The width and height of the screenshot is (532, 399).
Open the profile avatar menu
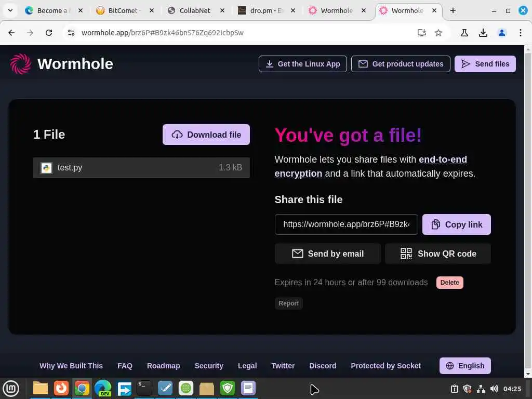501,33
